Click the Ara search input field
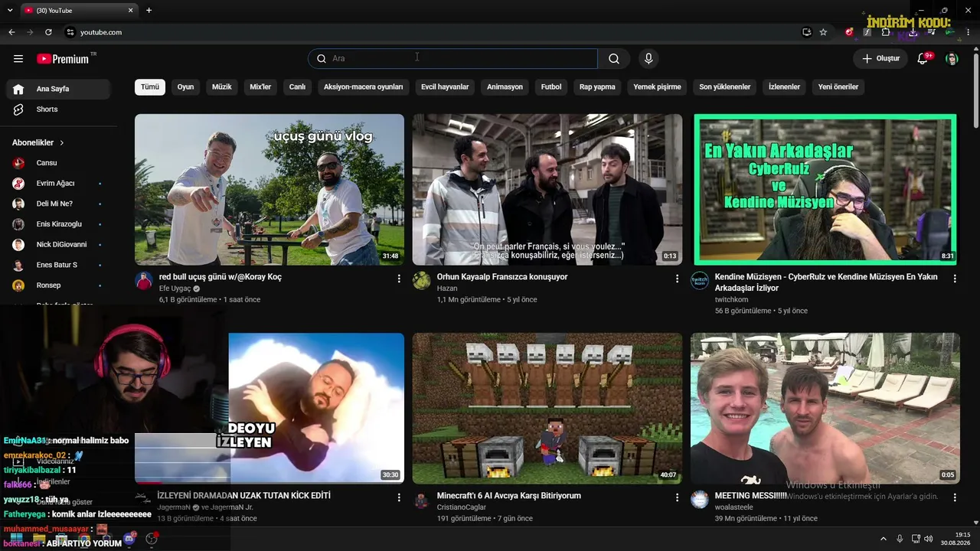Screen dimensions: 980x551 (x=453, y=59)
